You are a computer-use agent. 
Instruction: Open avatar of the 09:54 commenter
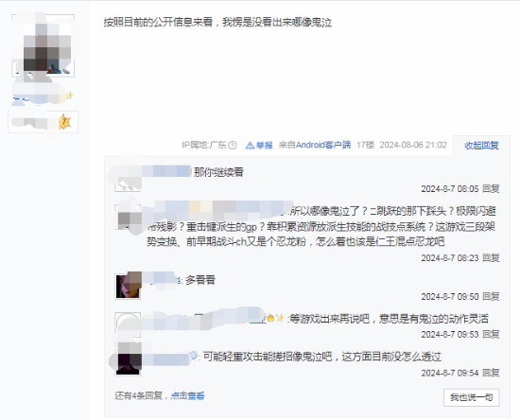pos(128,363)
